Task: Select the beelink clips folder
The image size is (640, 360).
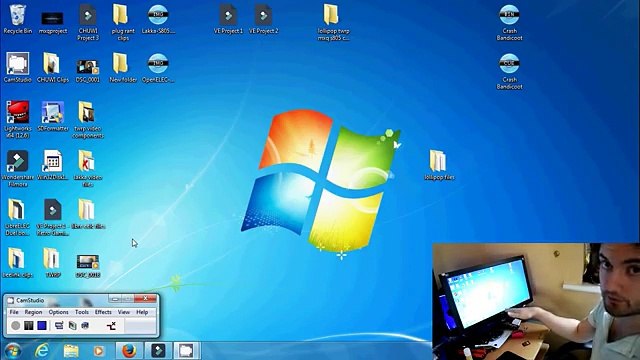Action: pyautogui.click(x=18, y=262)
